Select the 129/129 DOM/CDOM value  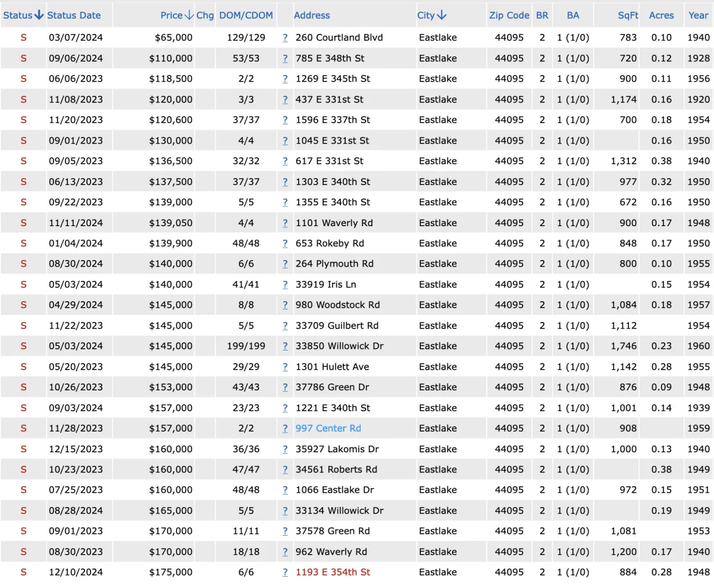click(246, 37)
